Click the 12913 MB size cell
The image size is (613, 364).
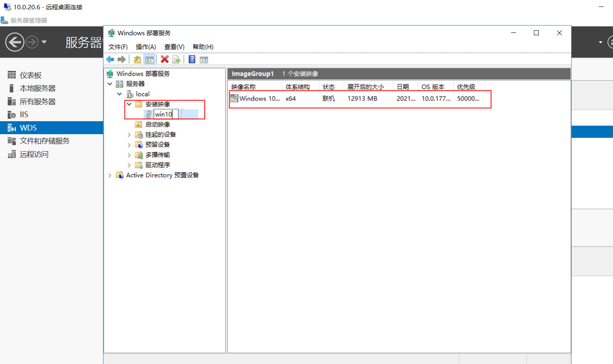click(362, 98)
